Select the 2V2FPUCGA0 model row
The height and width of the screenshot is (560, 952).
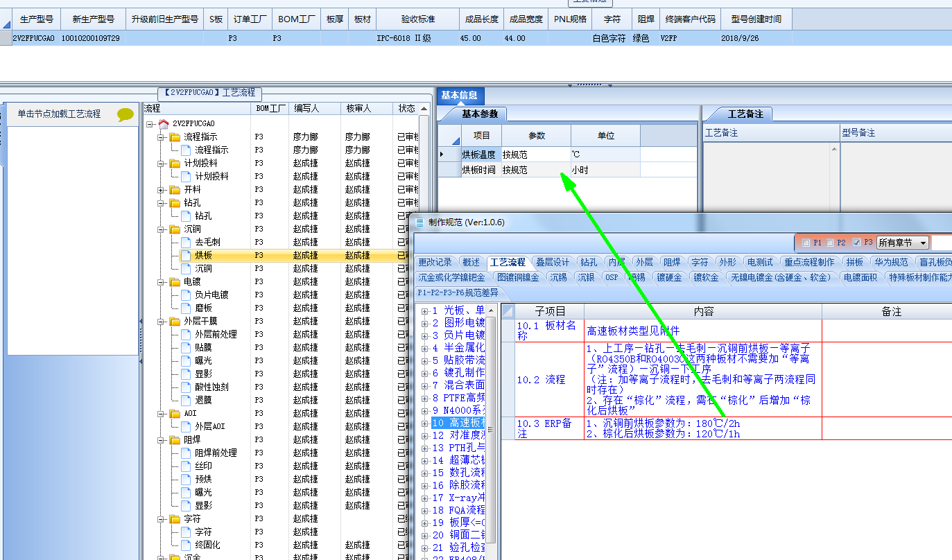(476, 39)
